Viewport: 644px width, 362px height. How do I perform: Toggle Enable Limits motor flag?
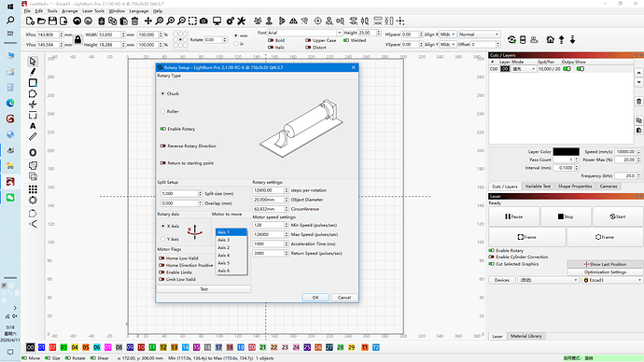coord(161,272)
